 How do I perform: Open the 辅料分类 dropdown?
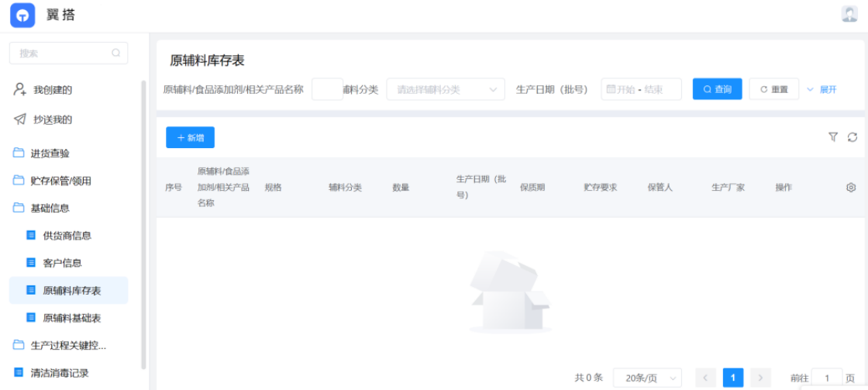coord(445,89)
